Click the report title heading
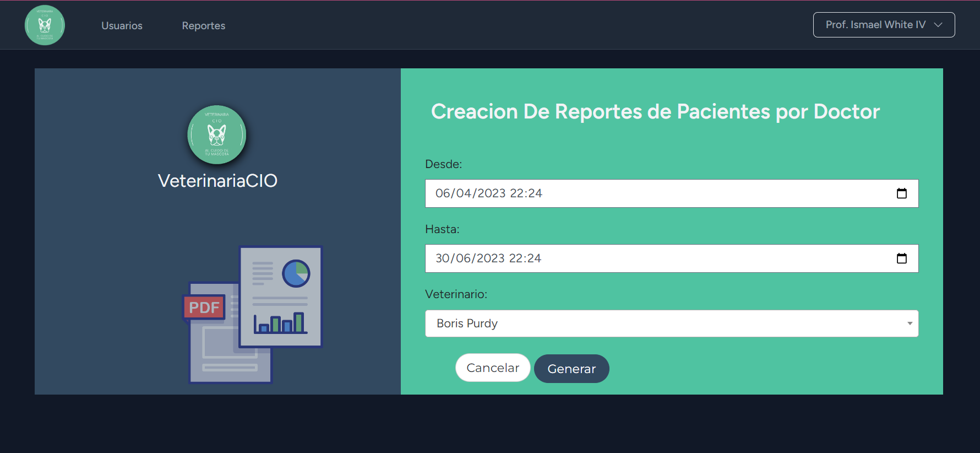980x453 pixels. point(655,112)
